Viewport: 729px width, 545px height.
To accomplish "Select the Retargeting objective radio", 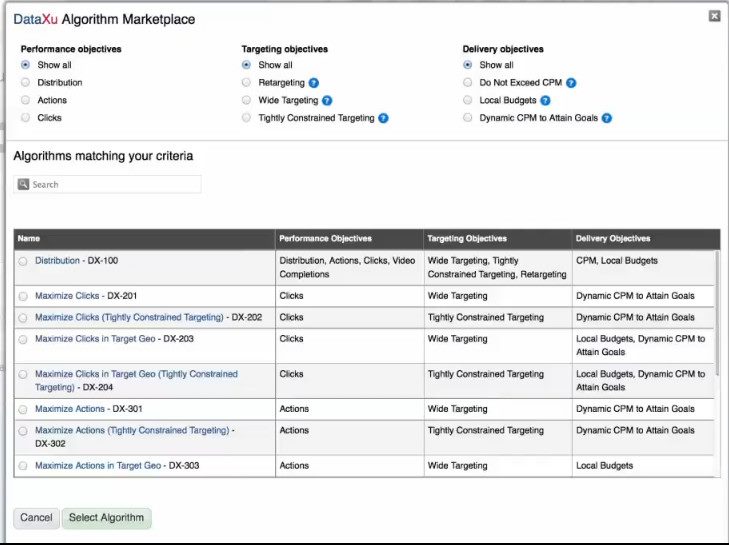I will point(246,82).
